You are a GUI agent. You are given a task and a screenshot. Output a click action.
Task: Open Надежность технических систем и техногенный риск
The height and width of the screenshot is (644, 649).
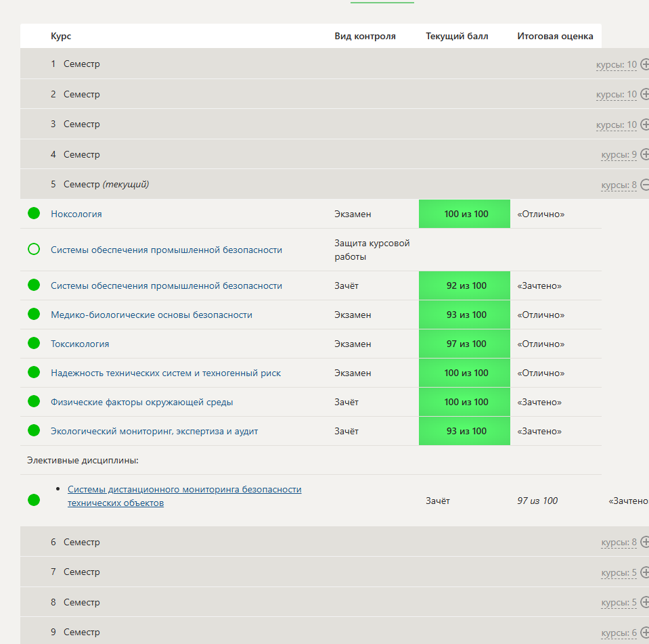(166, 373)
